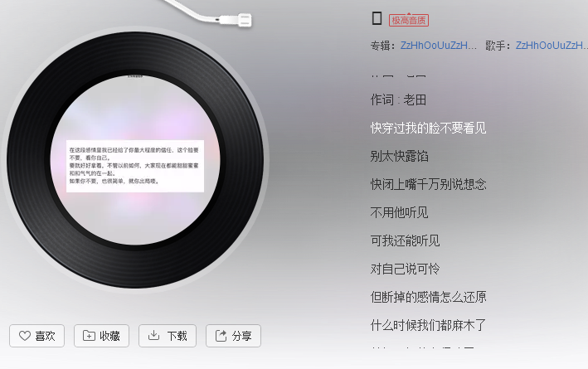This screenshot has width=588, height=369.
Task: Select lyric 快闭上嘴千万别说想念
Action: coord(428,184)
